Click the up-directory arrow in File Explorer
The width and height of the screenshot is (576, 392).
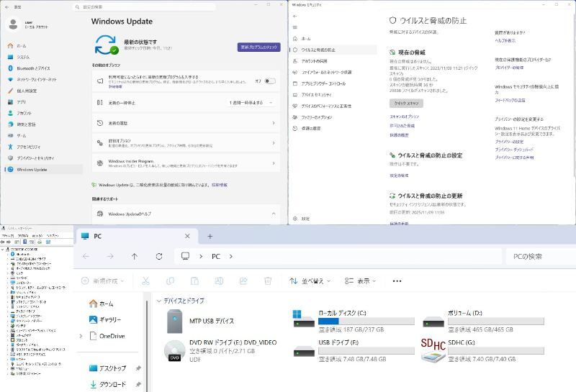pyautogui.click(x=134, y=256)
